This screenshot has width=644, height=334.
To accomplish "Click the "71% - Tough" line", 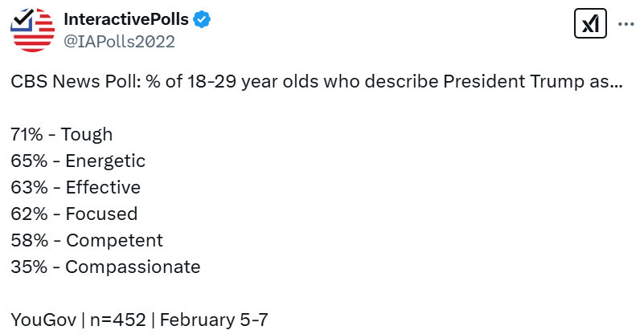I will (x=62, y=135).
